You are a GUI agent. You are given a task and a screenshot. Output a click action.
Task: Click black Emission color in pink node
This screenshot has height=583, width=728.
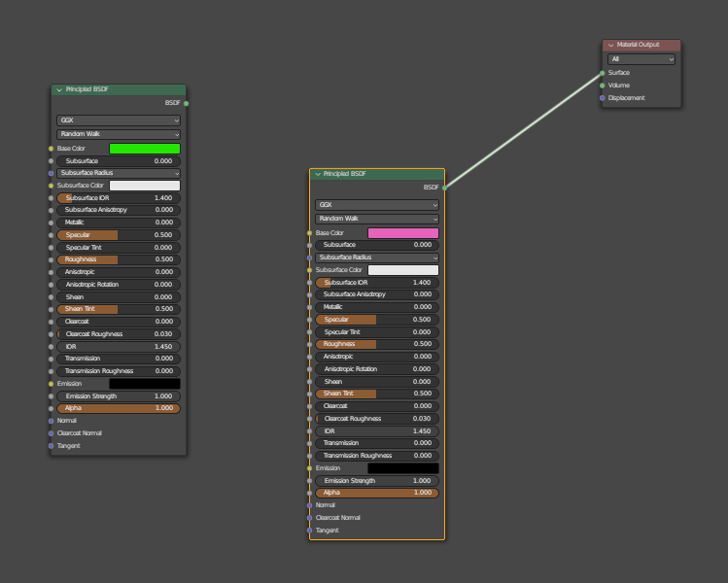click(x=403, y=468)
